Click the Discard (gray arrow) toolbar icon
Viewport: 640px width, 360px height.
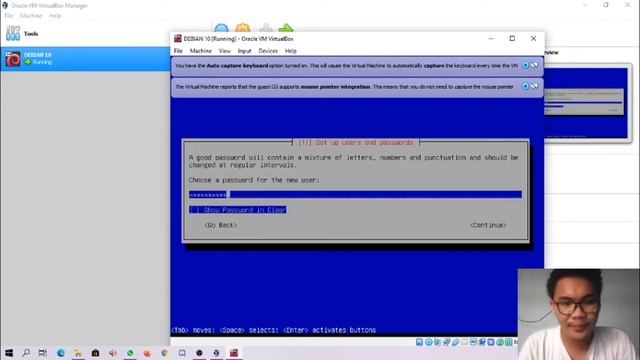tap(266, 27)
